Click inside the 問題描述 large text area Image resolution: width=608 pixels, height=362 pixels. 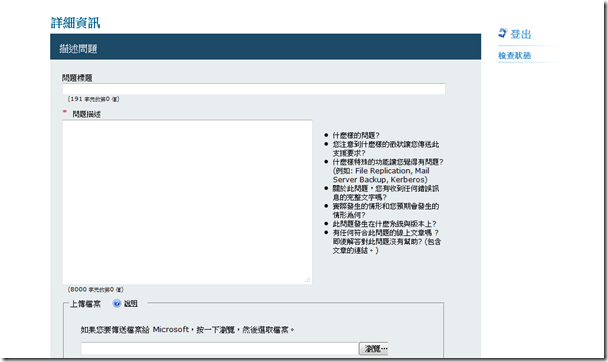point(187,202)
